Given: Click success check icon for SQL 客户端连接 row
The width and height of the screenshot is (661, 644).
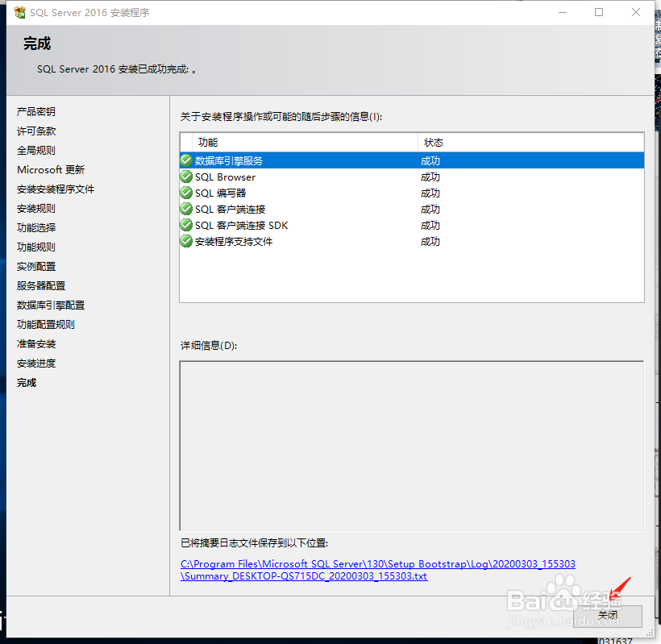Looking at the screenshot, I should 186,209.
